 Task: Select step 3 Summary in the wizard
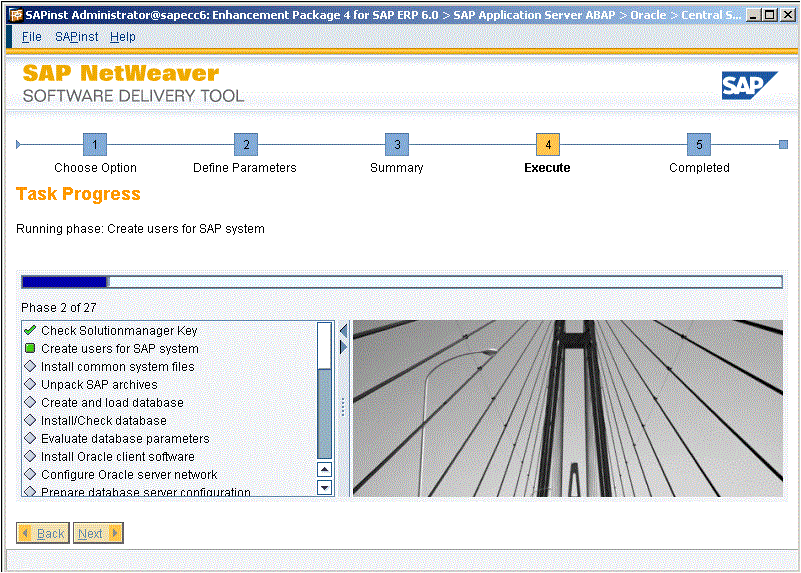pyautogui.click(x=397, y=145)
